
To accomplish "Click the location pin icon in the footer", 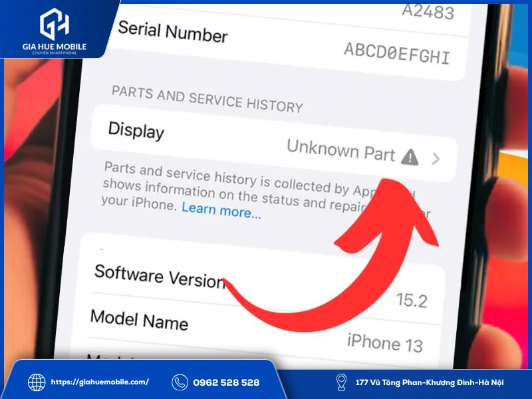I will (341, 382).
